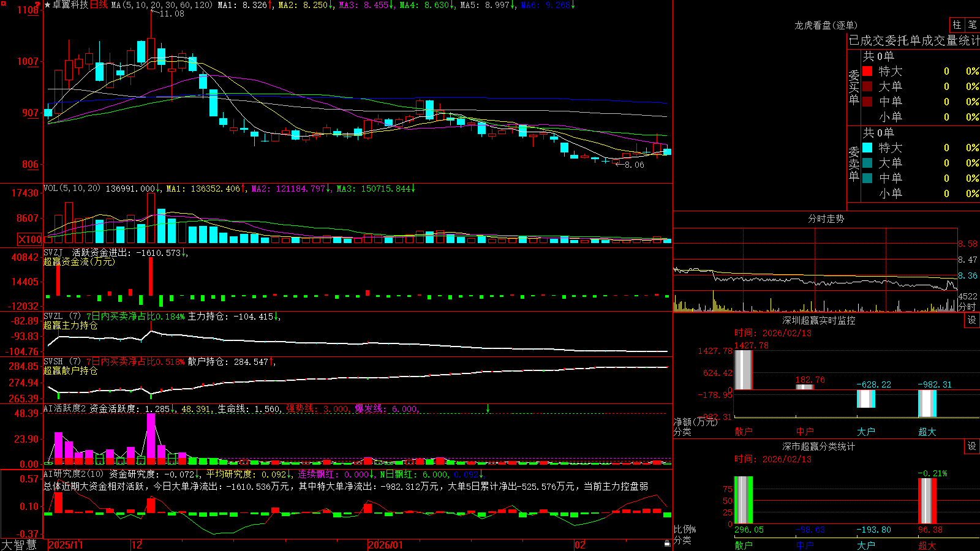Select the 2025/11 timeline marker
Image resolution: width=980 pixels, height=551 pixels.
click(66, 545)
